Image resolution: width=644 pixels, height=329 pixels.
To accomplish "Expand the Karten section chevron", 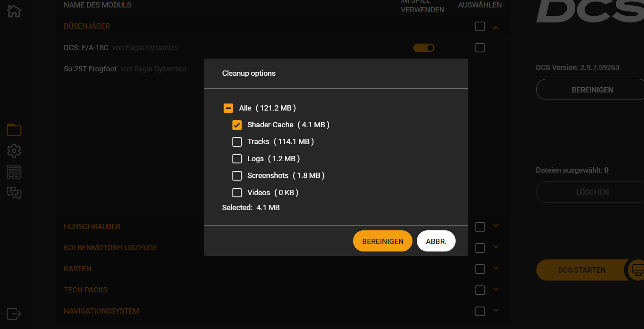I will coord(496,268).
